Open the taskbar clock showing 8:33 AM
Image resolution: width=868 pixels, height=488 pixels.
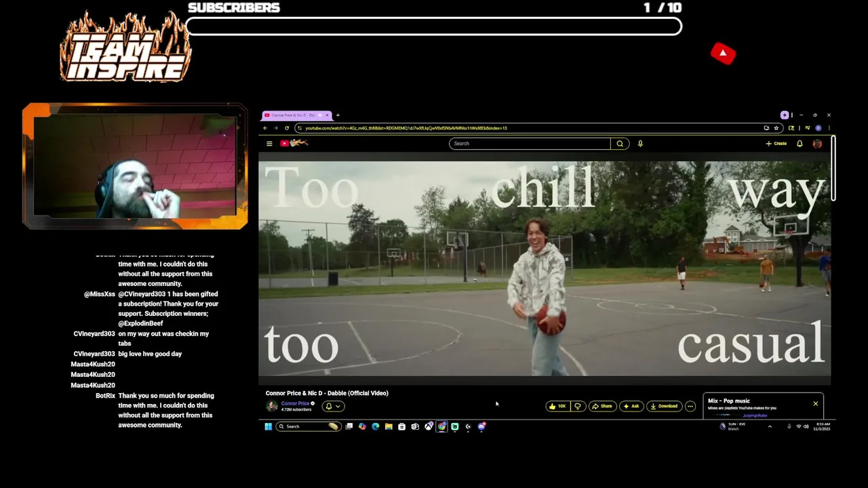click(x=823, y=426)
